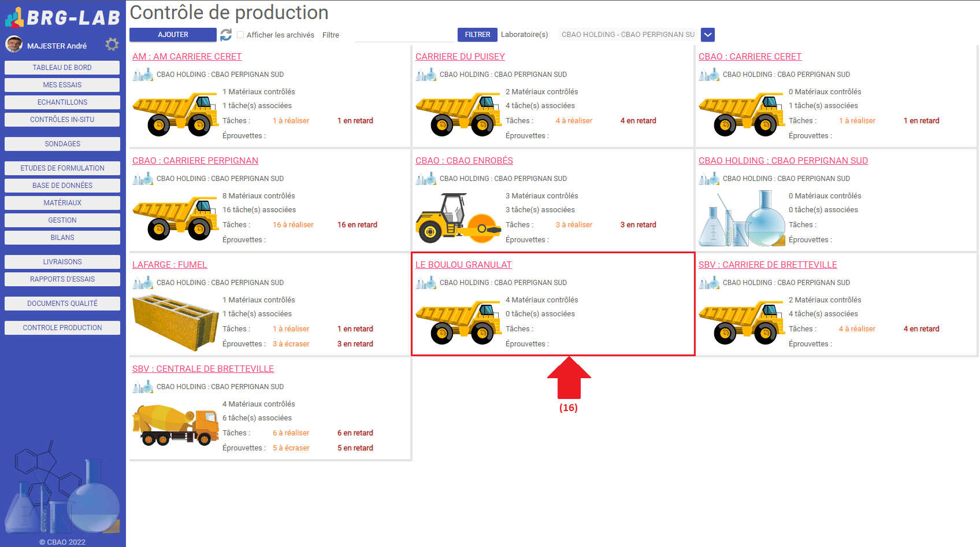This screenshot has height=547, width=980.
Task: Select CONTRÔLES IN-SITU menu item
Action: click(x=62, y=120)
